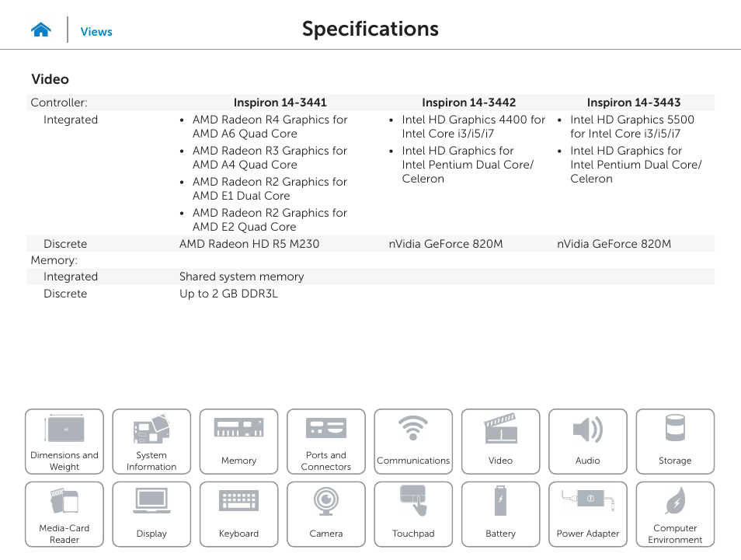Go to the Home icon
This screenshot has width=741, height=560.
(x=41, y=30)
